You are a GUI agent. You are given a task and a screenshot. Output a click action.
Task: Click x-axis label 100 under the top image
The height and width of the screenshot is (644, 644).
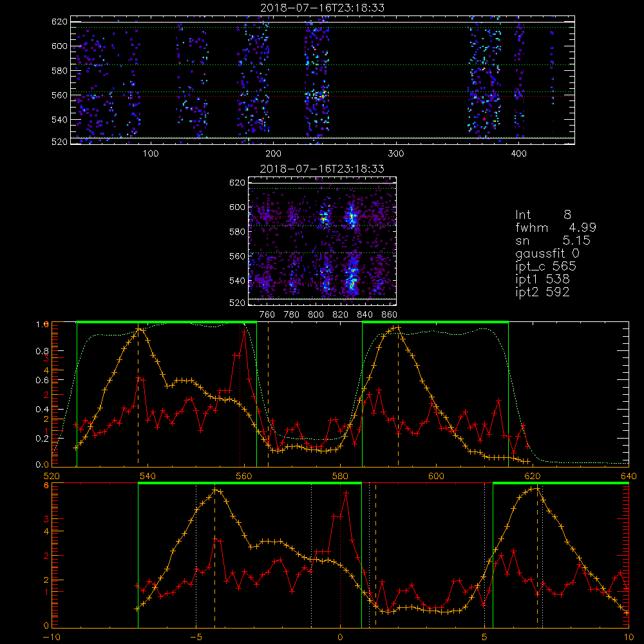pos(151,154)
